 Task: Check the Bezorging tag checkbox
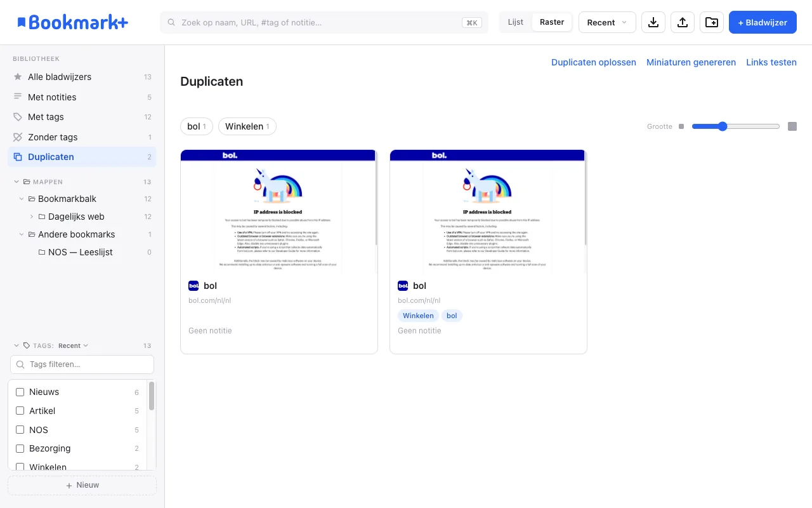click(x=20, y=448)
